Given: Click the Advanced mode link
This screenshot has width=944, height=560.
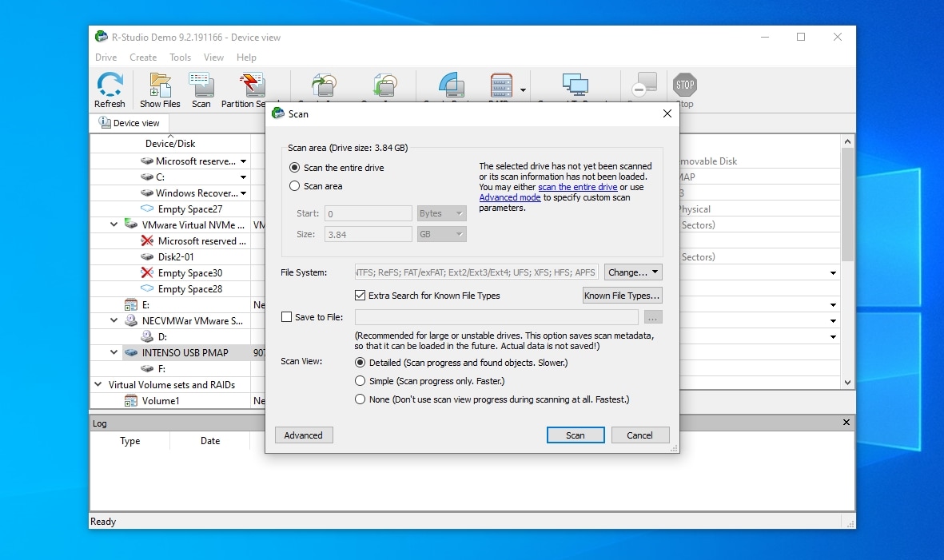Looking at the screenshot, I should [x=510, y=197].
